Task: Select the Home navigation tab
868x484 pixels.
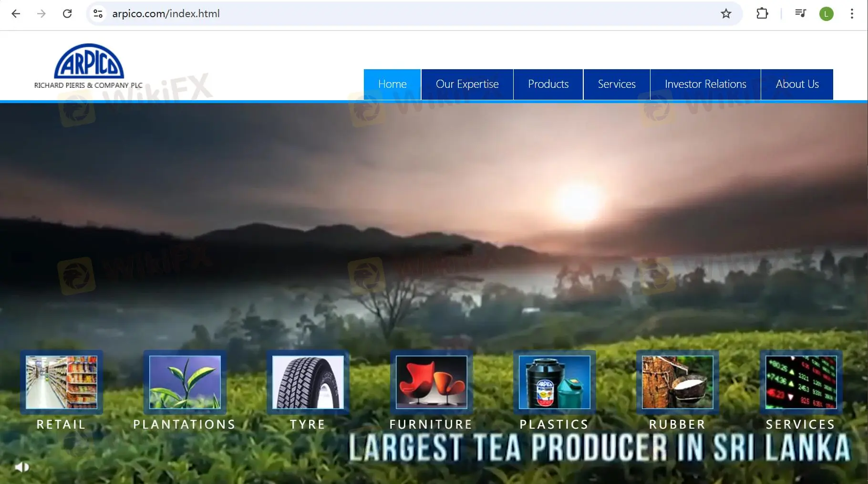Action: 392,84
